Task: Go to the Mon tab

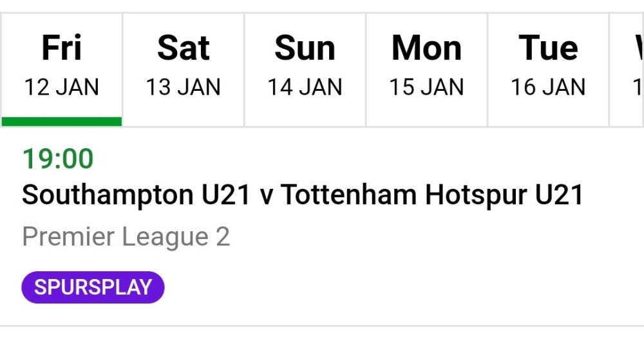Action: [x=426, y=48]
